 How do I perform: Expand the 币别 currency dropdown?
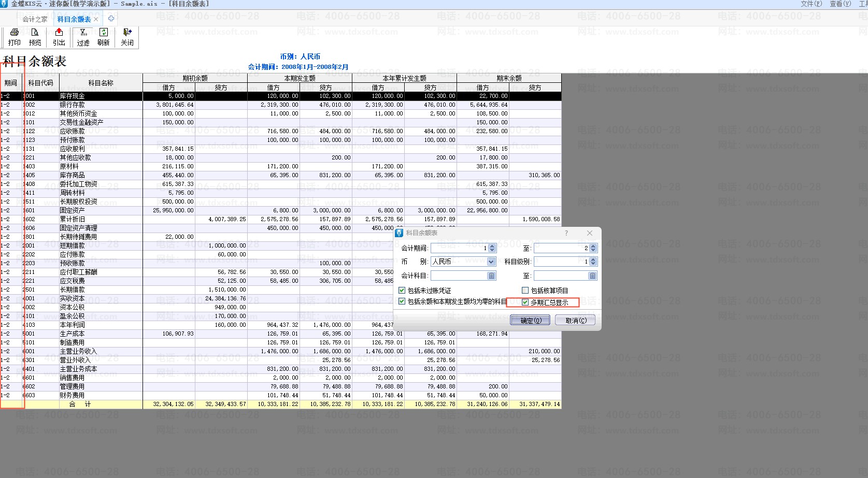click(491, 262)
